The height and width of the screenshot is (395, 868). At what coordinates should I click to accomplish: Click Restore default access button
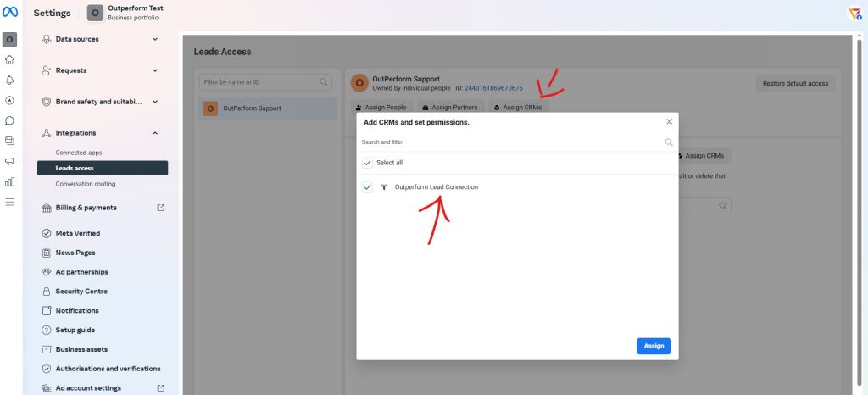[x=795, y=84]
